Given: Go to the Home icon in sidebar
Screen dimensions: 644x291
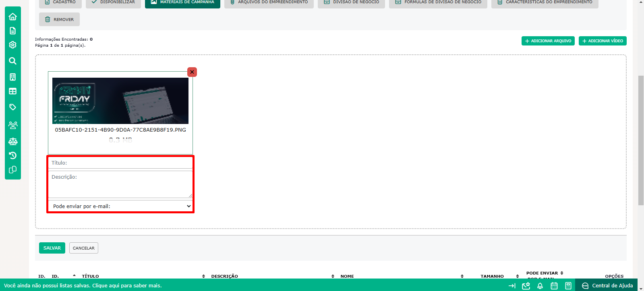Looking at the screenshot, I should click(x=12, y=17).
